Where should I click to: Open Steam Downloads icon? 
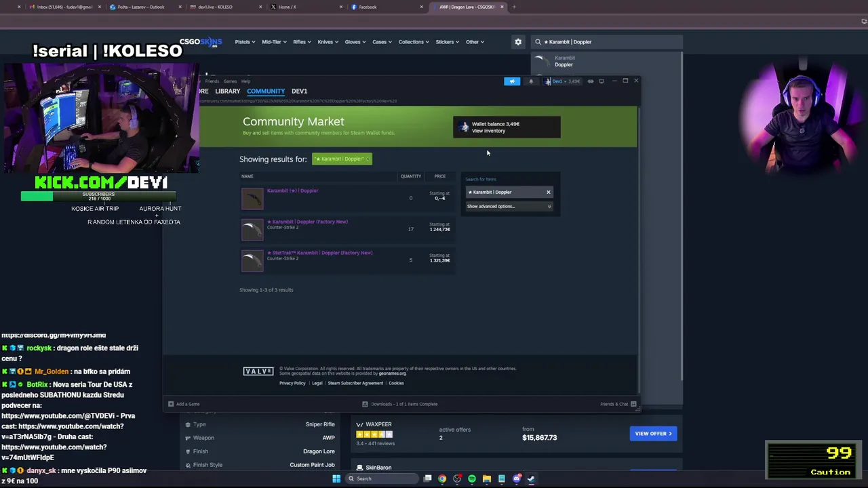(365, 404)
